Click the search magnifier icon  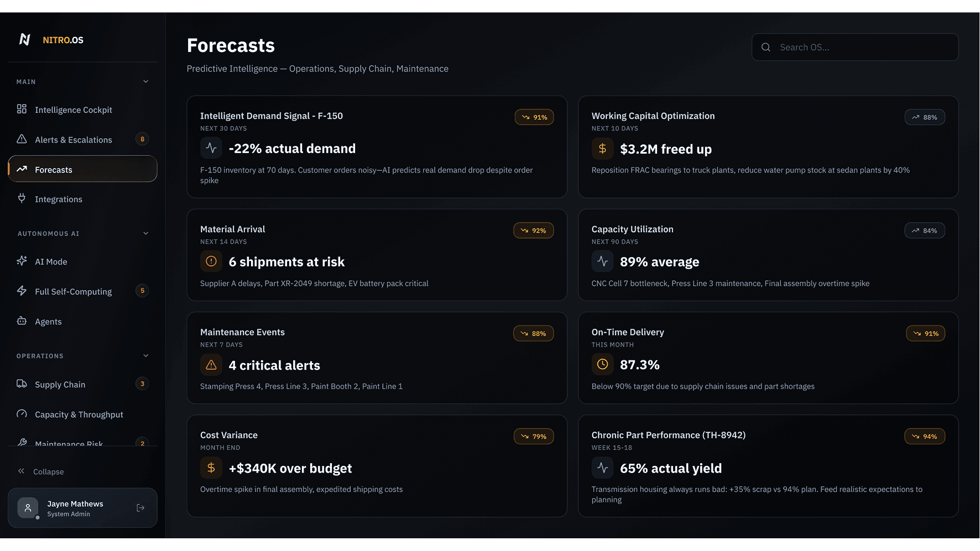[x=766, y=48]
